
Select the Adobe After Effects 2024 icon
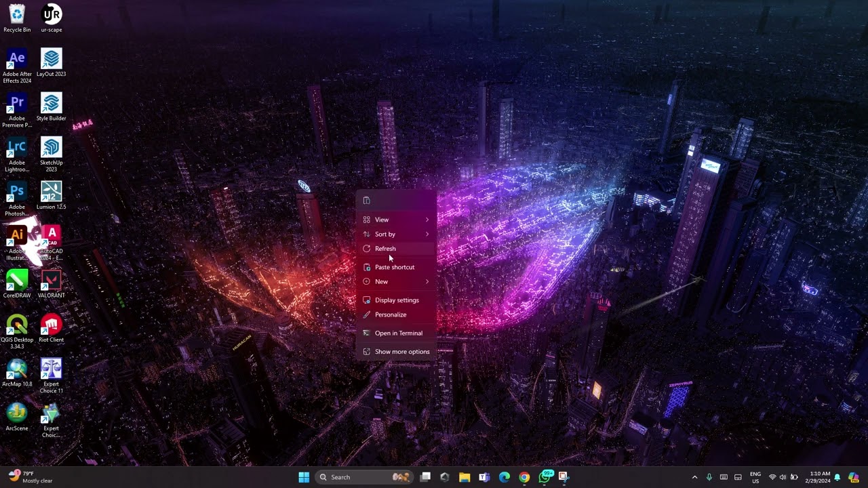point(17,66)
